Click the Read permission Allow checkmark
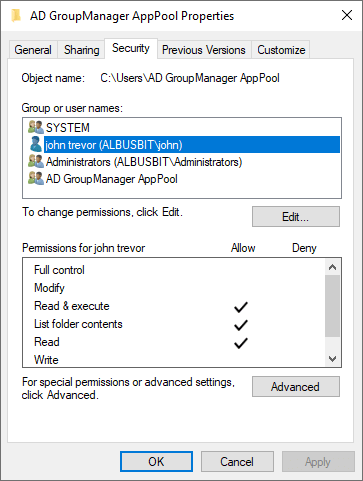This screenshot has height=481, width=363. point(241,343)
